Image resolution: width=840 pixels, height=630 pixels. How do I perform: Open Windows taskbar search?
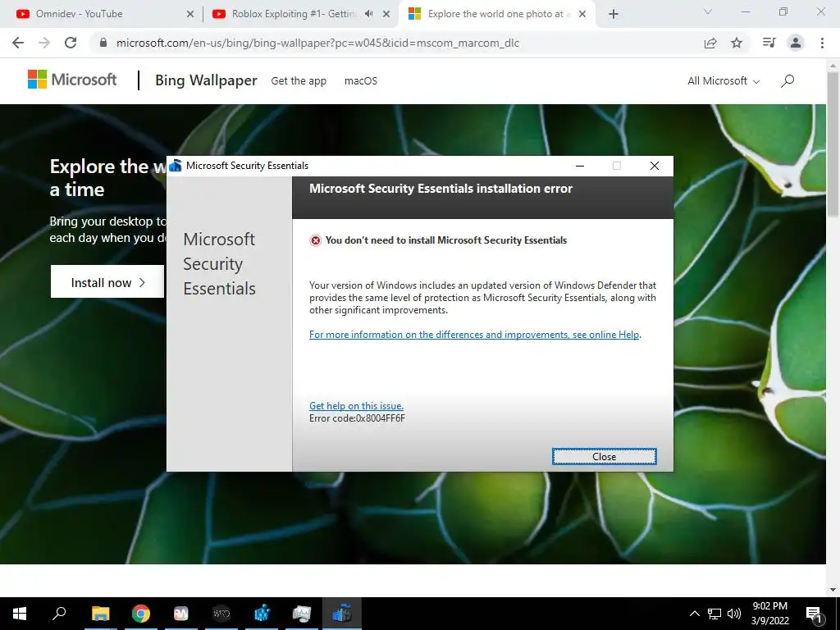(x=59, y=614)
